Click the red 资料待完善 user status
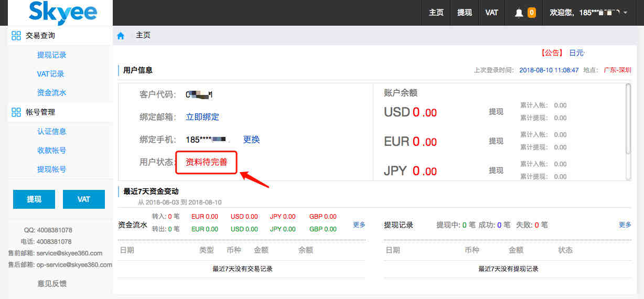The width and height of the screenshot is (644, 299). pyautogui.click(x=207, y=162)
